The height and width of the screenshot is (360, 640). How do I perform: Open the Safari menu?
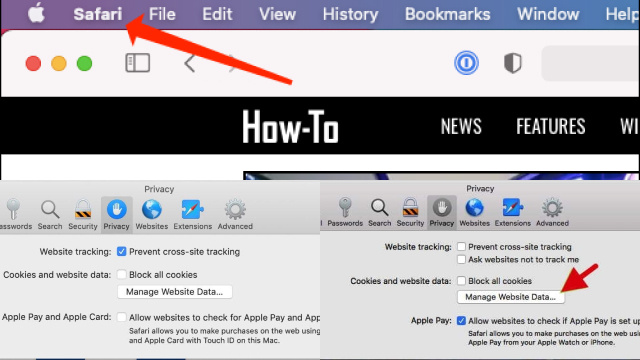pyautogui.click(x=98, y=14)
